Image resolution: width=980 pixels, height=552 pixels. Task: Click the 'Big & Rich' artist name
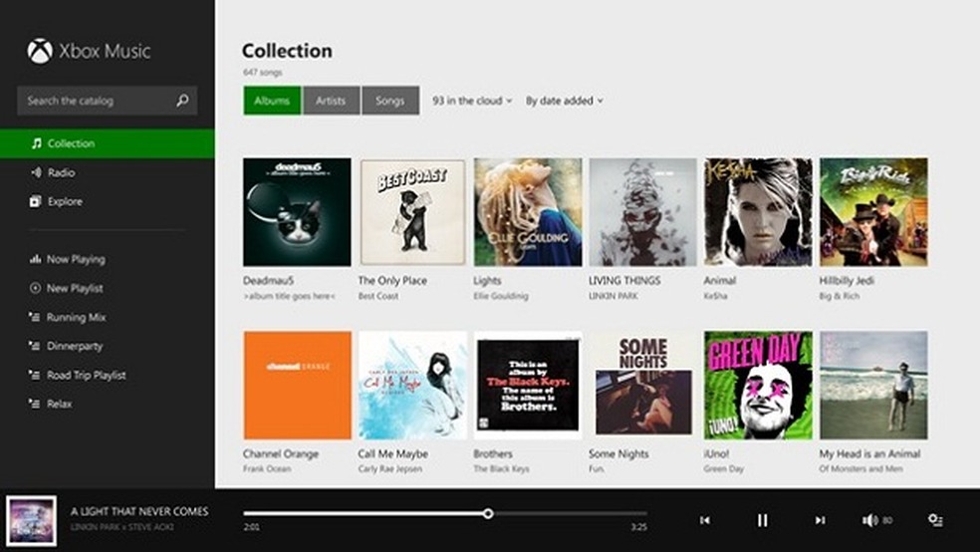pos(840,296)
